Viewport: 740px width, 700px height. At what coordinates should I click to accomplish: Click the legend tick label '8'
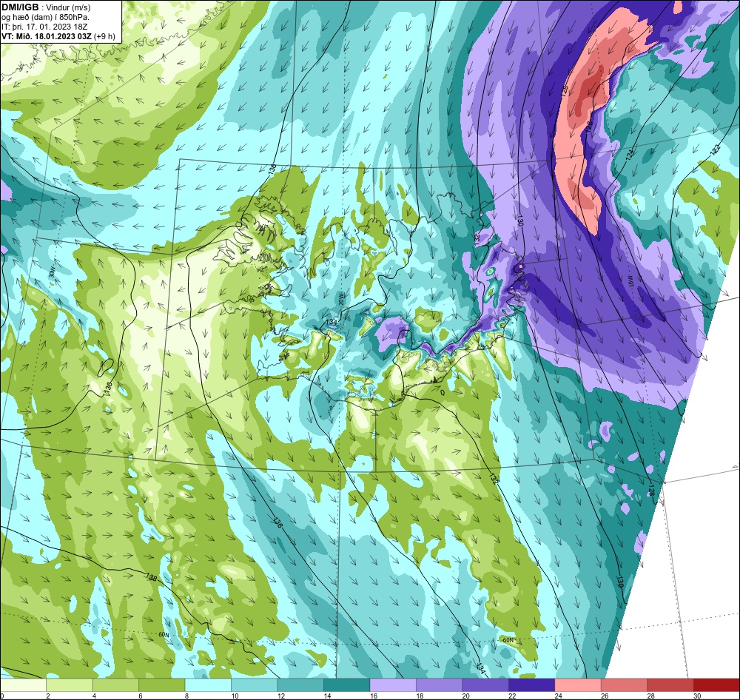coord(187,696)
